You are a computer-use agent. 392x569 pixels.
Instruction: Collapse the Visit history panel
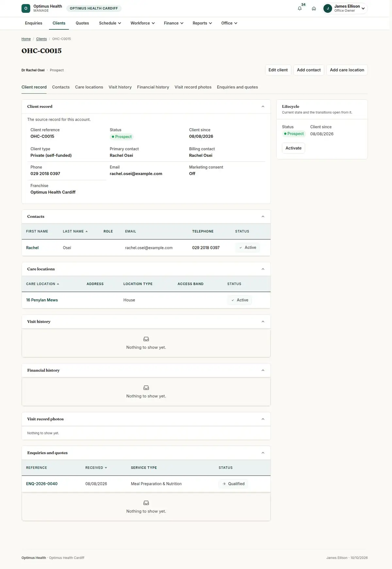point(263,322)
